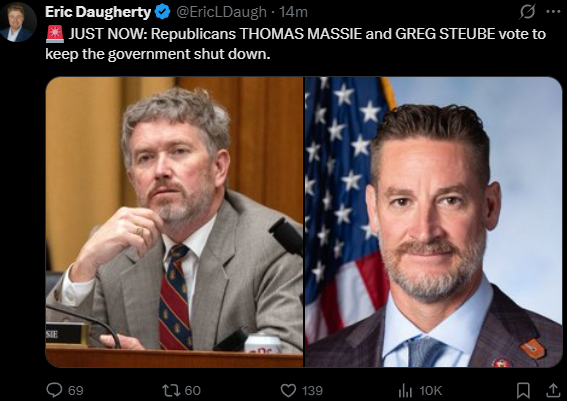The height and width of the screenshot is (401, 567).
Task: Open the reply comment icon
Action: point(54,390)
